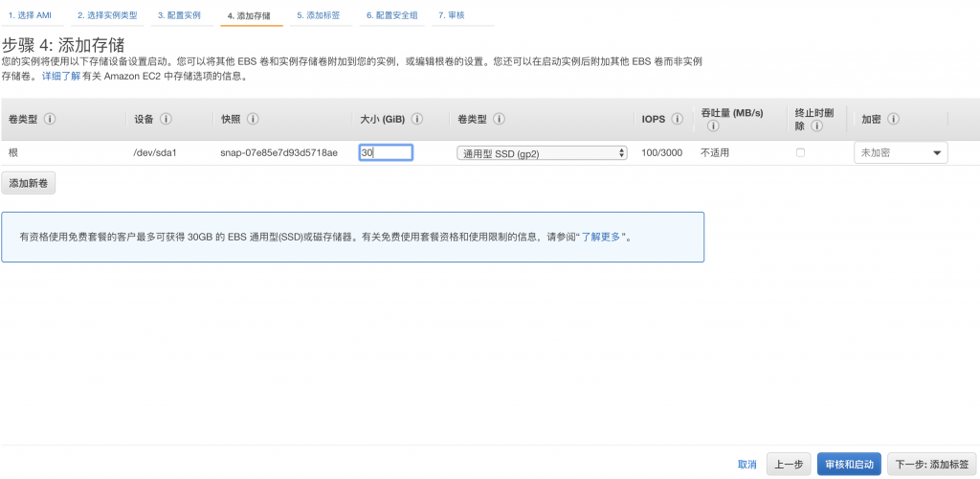Click the info icon next to 大小 (GiB)

417,119
